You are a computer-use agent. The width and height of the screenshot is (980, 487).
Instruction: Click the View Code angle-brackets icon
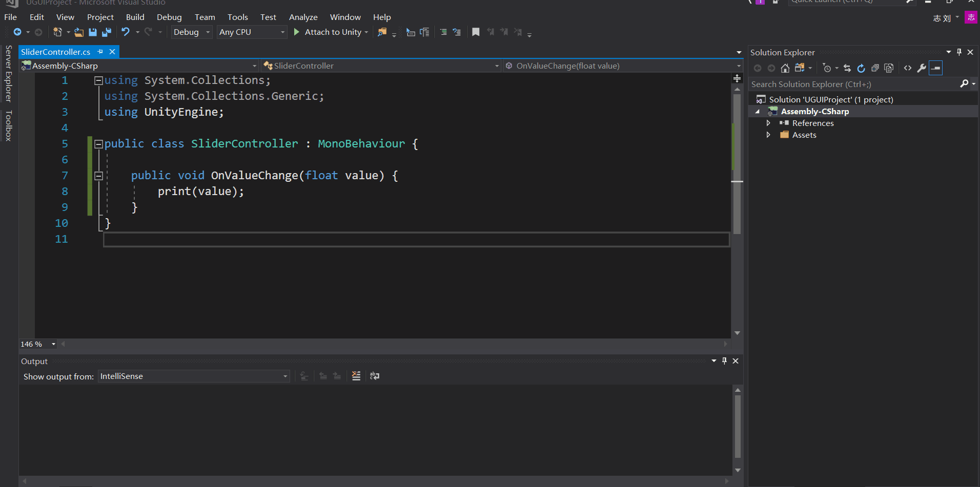click(908, 68)
